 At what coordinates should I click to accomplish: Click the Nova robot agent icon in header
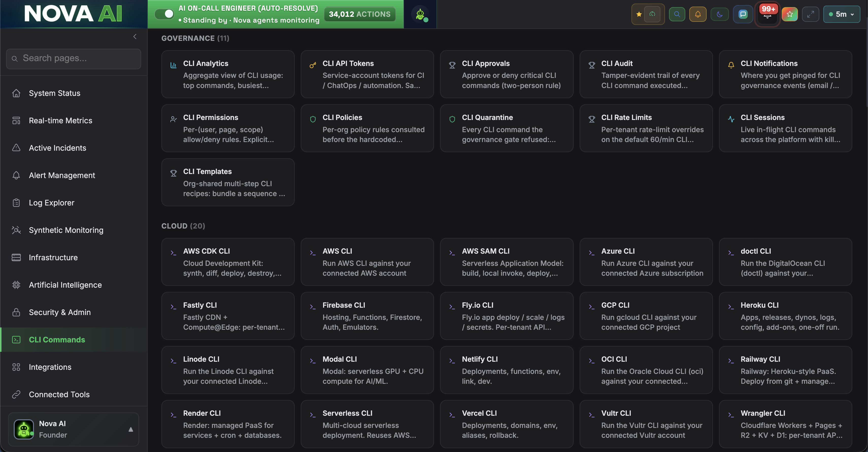420,14
